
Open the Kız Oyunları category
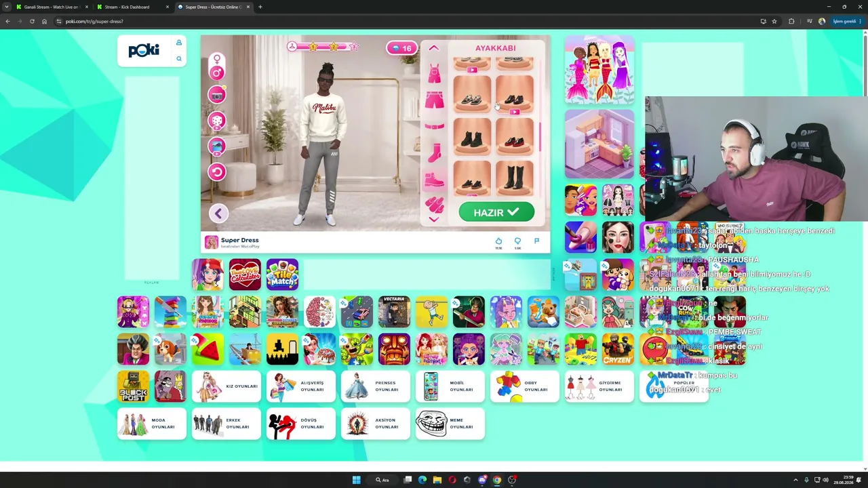(x=226, y=386)
